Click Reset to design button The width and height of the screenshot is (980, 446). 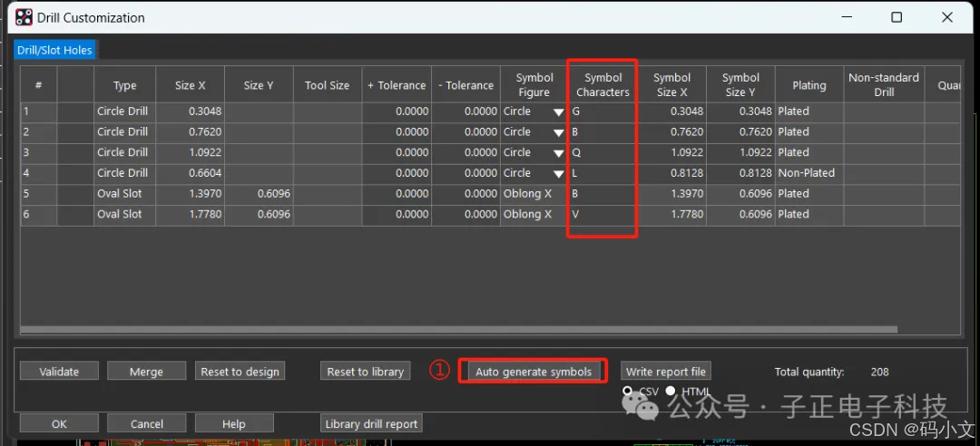240,371
